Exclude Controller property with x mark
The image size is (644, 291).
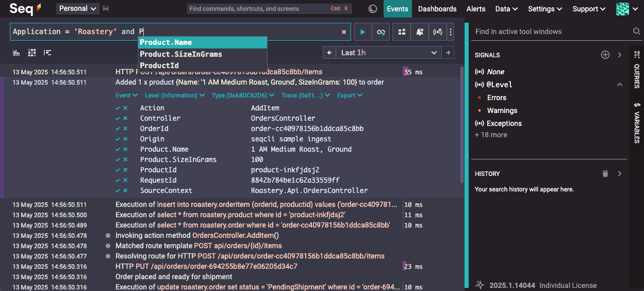(x=125, y=118)
